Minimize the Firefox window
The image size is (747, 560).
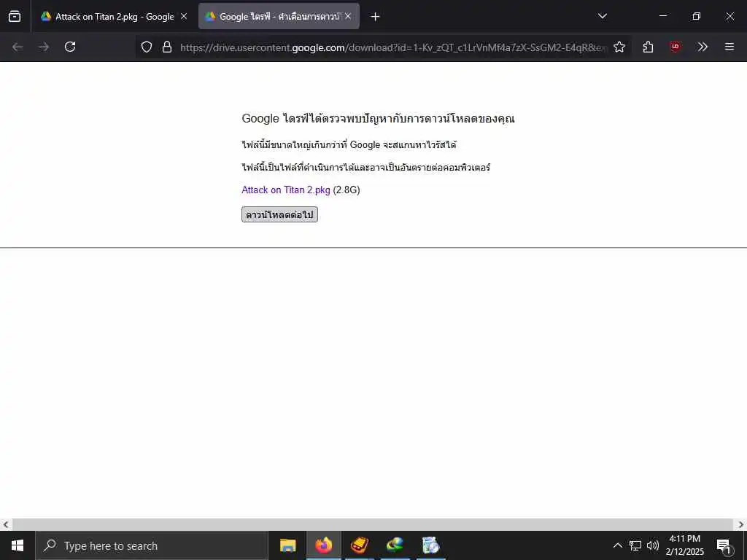[x=662, y=16]
